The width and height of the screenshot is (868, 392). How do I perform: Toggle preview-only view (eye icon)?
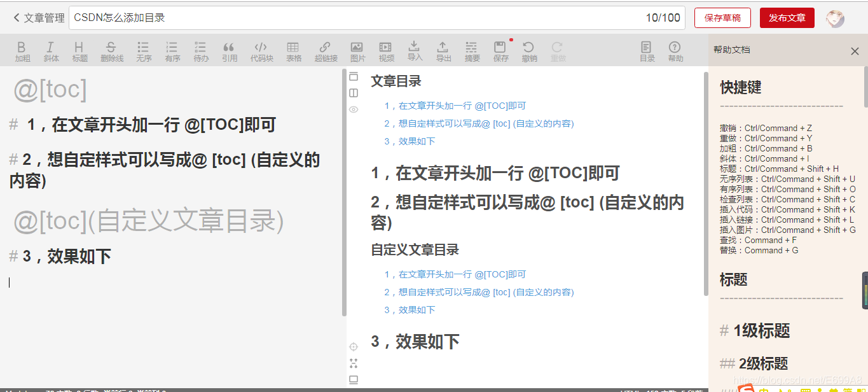click(x=354, y=109)
